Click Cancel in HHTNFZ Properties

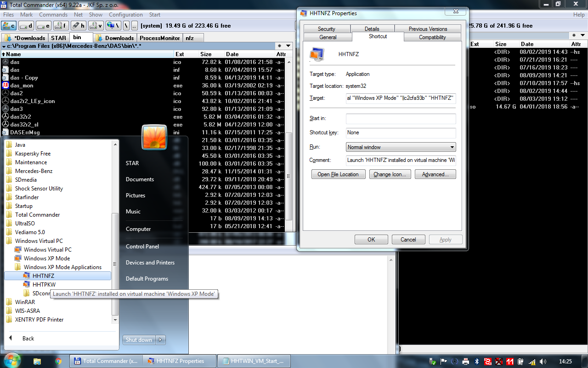click(408, 240)
